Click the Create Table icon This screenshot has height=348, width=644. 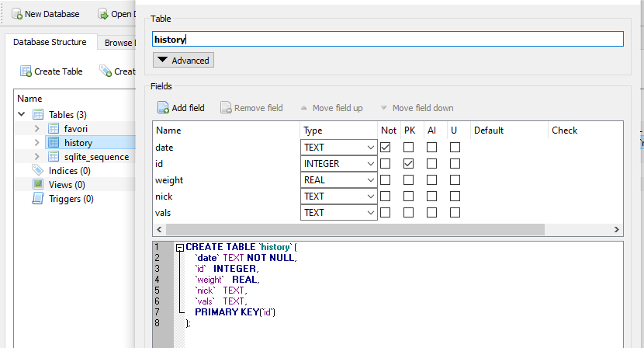[26, 71]
